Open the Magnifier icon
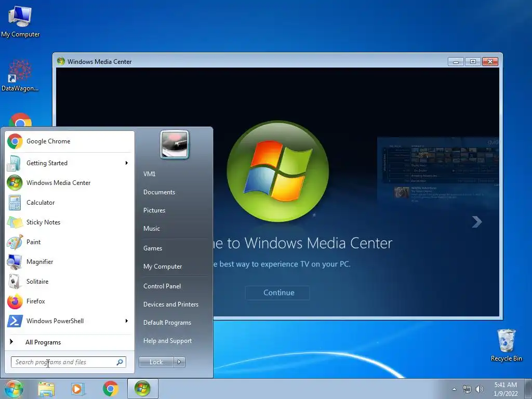The height and width of the screenshot is (399, 532). (15, 262)
